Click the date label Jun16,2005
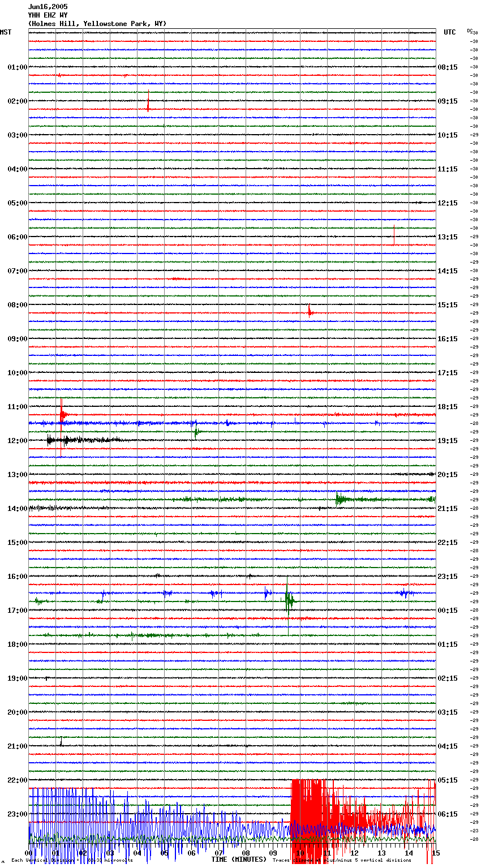This screenshot has width=481, height=868. (48, 7)
